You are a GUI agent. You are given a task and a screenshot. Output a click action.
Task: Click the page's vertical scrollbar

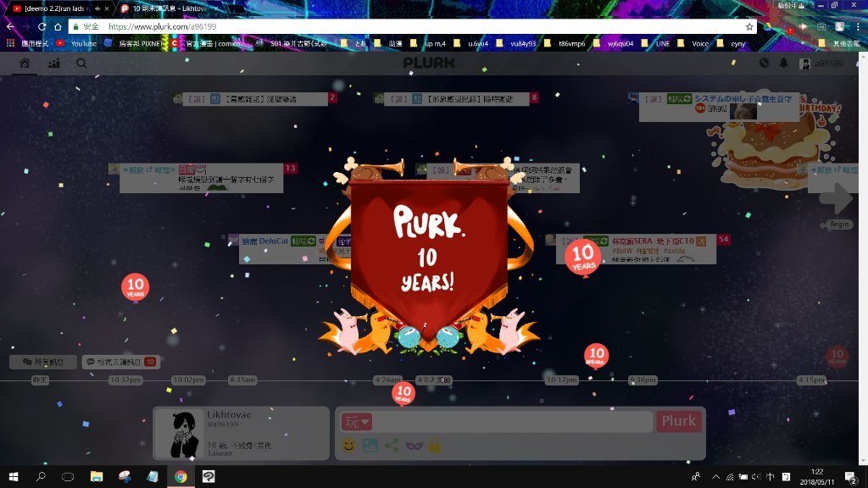tap(863, 258)
